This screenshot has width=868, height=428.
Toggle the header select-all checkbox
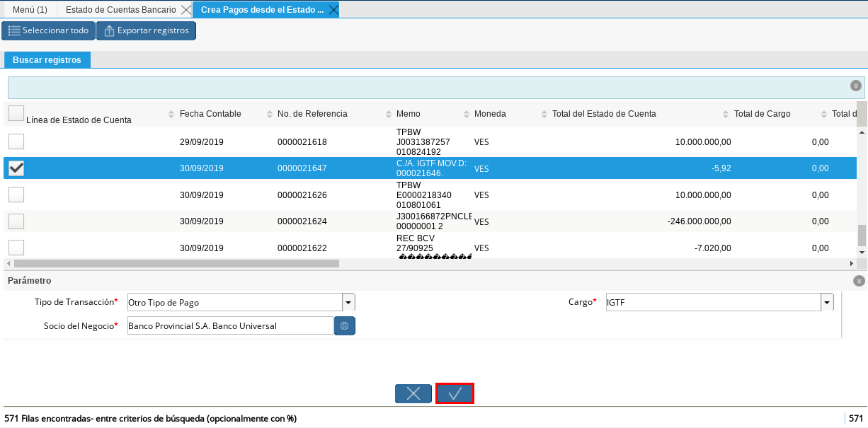click(16, 113)
